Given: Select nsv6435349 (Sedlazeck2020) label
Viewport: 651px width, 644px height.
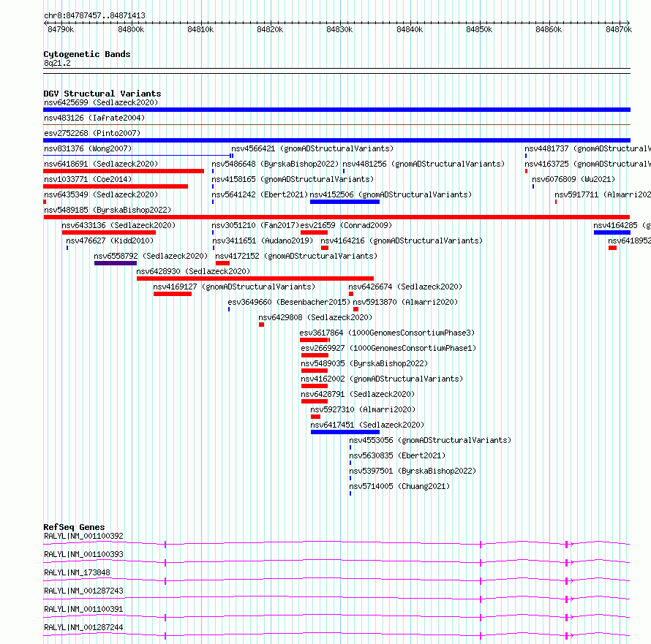Looking at the screenshot, I should [x=101, y=194].
